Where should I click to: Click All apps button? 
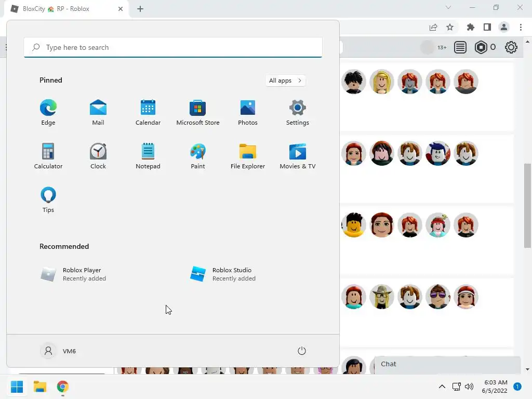coord(285,81)
